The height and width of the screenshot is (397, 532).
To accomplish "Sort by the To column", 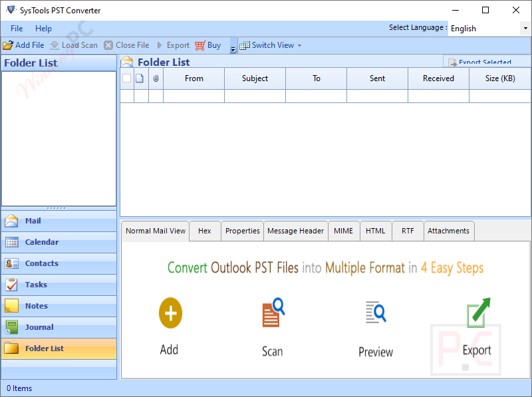I will tap(317, 78).
